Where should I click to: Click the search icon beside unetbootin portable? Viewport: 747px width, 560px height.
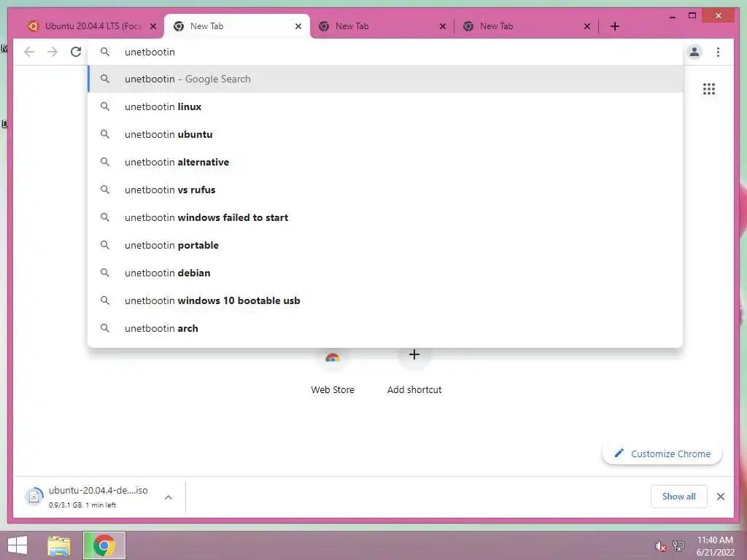coord(105,245)
